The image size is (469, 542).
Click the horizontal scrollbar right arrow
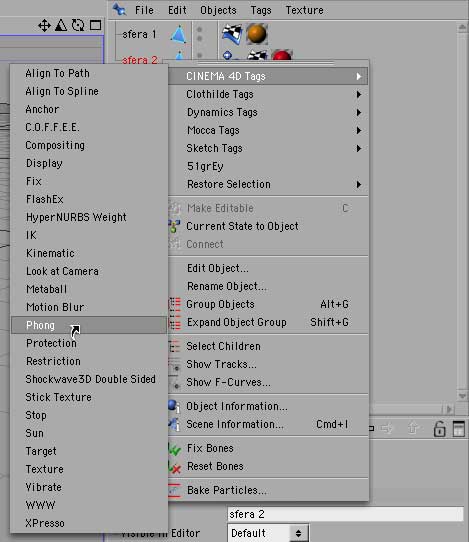[449, 409]
